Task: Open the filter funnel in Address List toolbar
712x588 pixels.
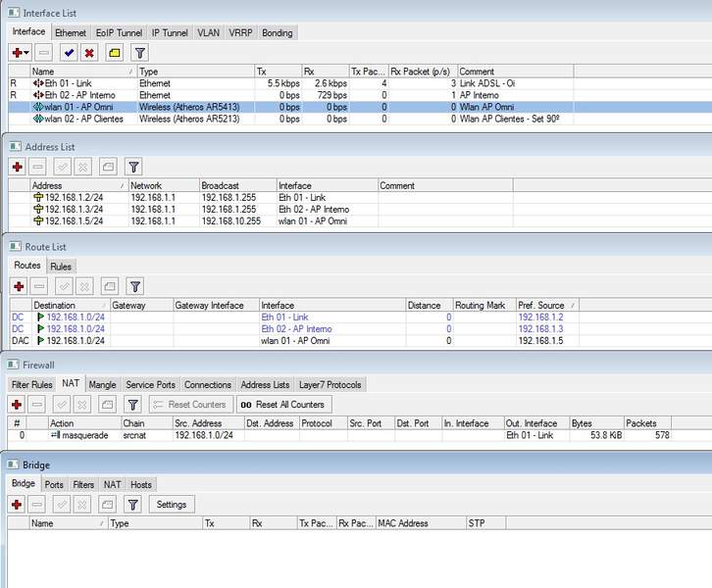Action: click(135, 167)
